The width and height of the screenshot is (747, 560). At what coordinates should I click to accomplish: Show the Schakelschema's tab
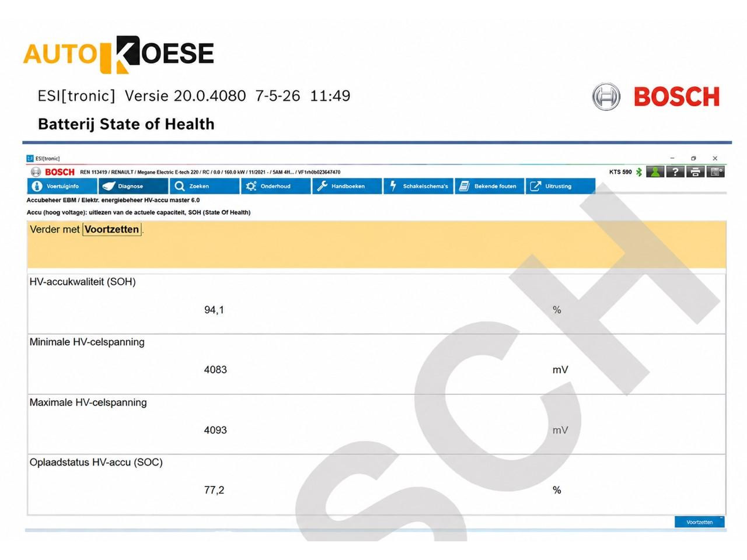click(x=418, y=186)
